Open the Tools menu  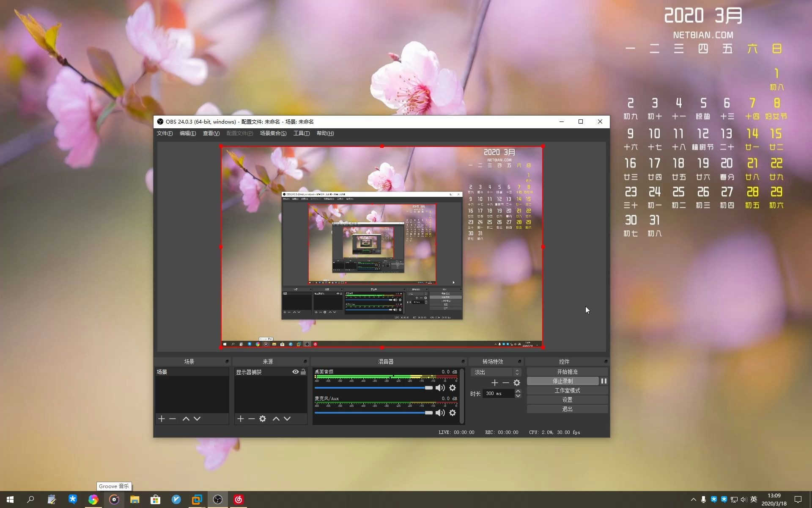[x=302, y=133]
